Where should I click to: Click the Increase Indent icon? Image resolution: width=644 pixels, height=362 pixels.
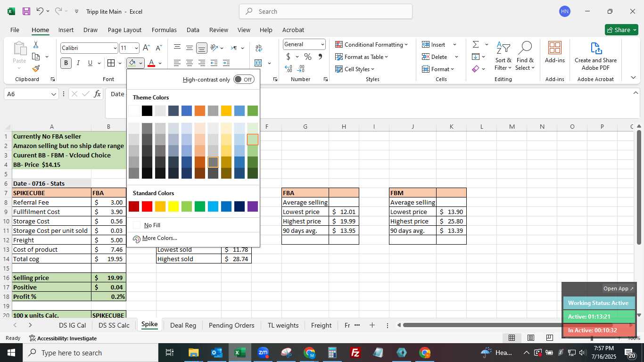pos(226,63)
